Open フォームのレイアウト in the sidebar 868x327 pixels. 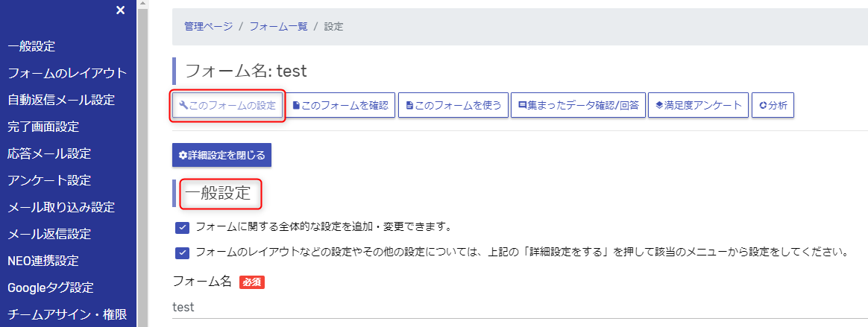(68, 73)
